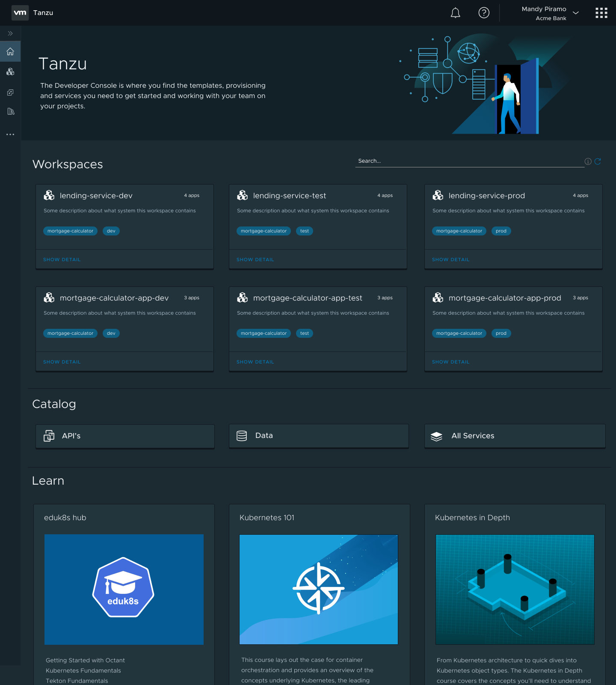Show detail for mortgage-calculator-app-test
Image resolution: width=616 pixels, height=685 pixels.
point(255,362)
